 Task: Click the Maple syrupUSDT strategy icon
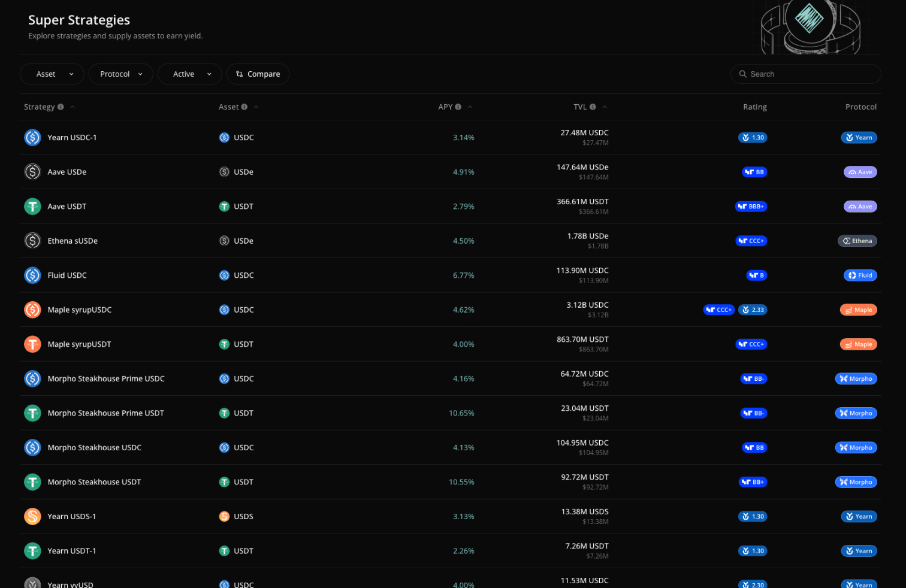tap(32, 344)
